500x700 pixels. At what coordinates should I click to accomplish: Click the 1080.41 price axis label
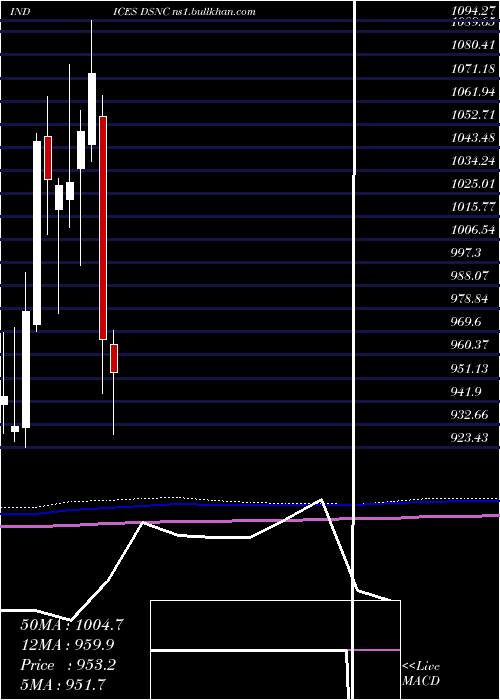tap(472, 45)
